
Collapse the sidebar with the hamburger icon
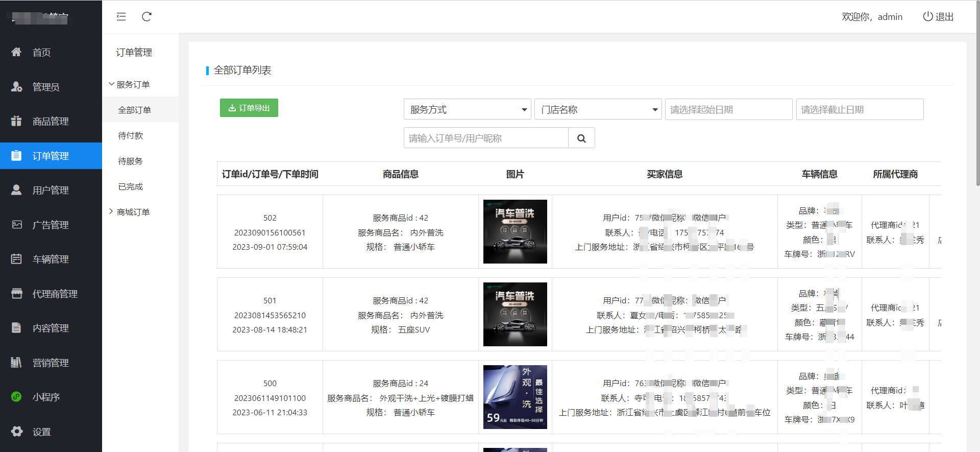pyautogui.click(x=121, y=16)
